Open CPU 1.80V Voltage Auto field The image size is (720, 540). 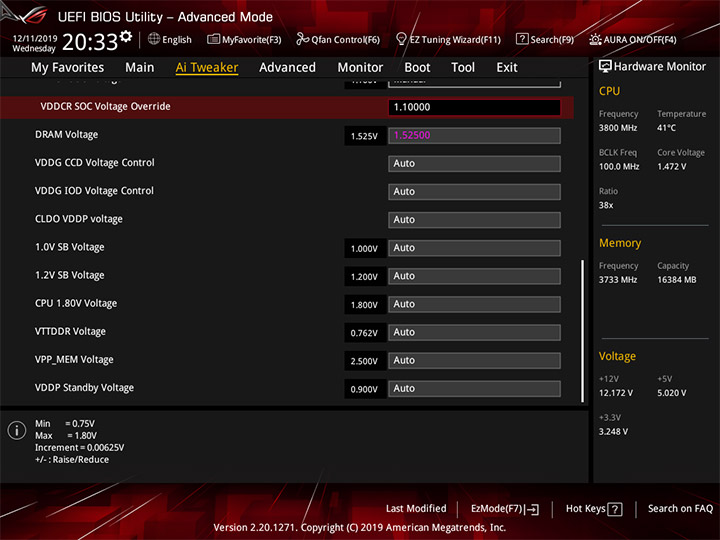[x=474, y=304]
